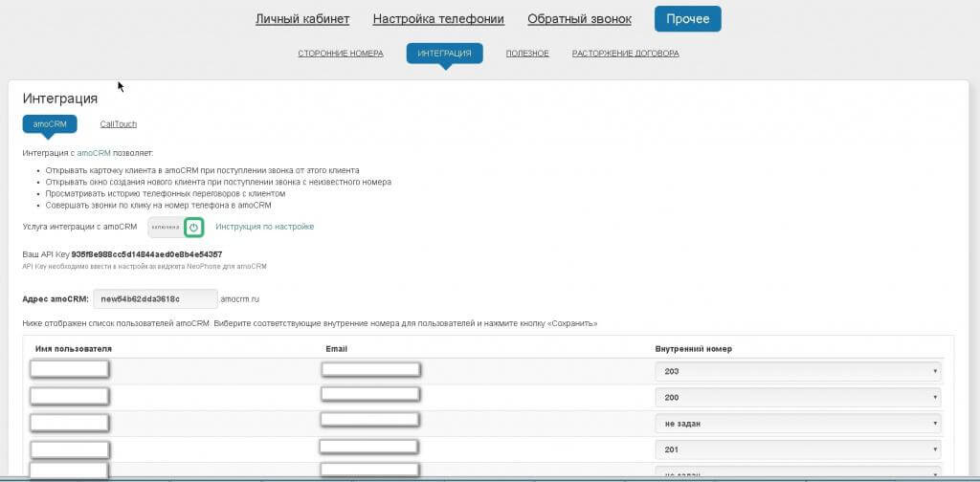Switch to the CallTouch tab
Screen dimensions: 980x482
pyautogui.click(x=119, y=123)
